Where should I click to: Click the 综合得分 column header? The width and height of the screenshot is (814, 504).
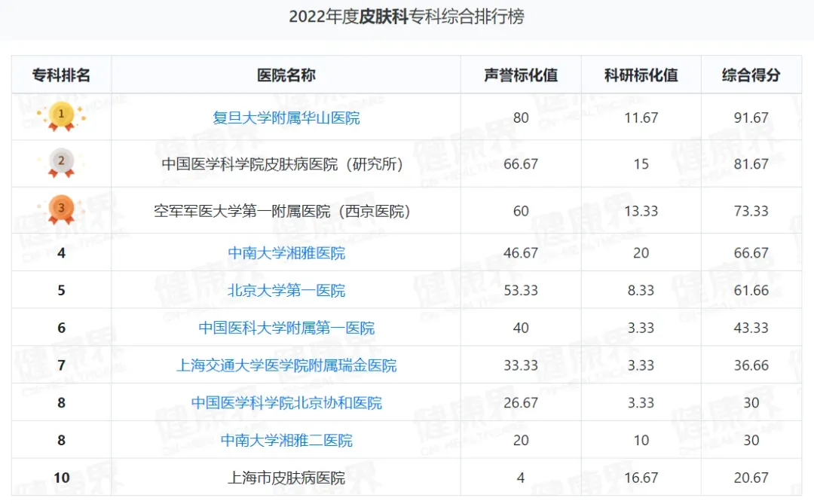[x=751, y=75]
